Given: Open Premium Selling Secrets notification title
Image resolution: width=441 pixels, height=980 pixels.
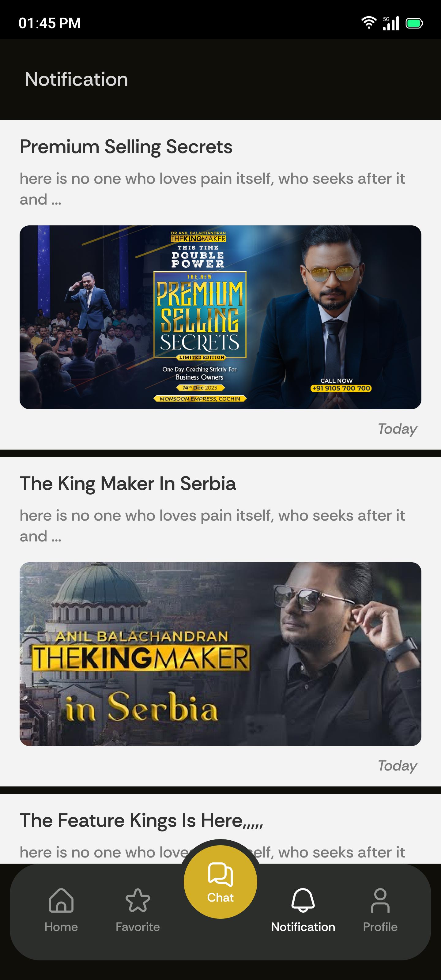Looking at the screenshot, I should pyautogui.click(x=126, y=147).
